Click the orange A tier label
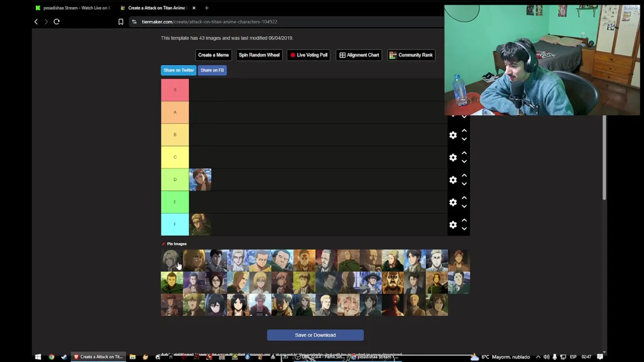644x362 pixels. pos(175,112)
